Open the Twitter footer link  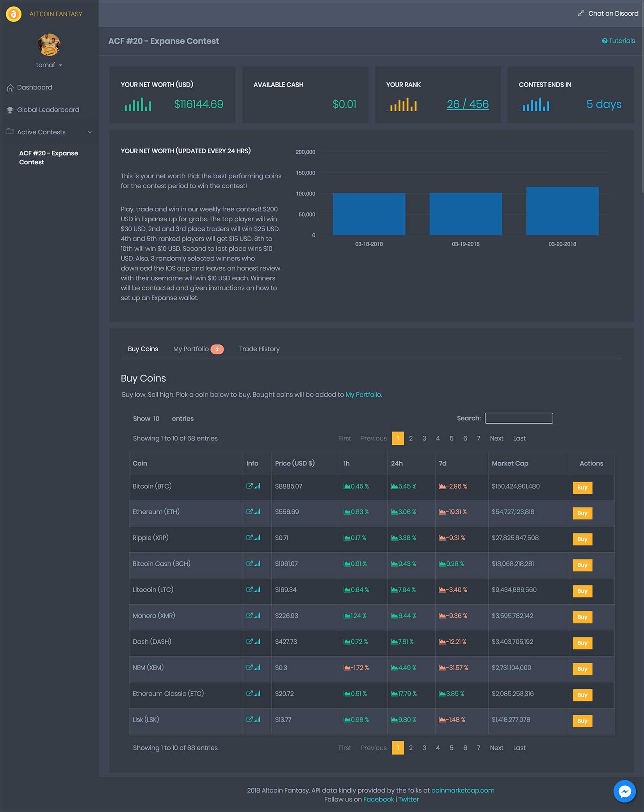pos(408,799)
